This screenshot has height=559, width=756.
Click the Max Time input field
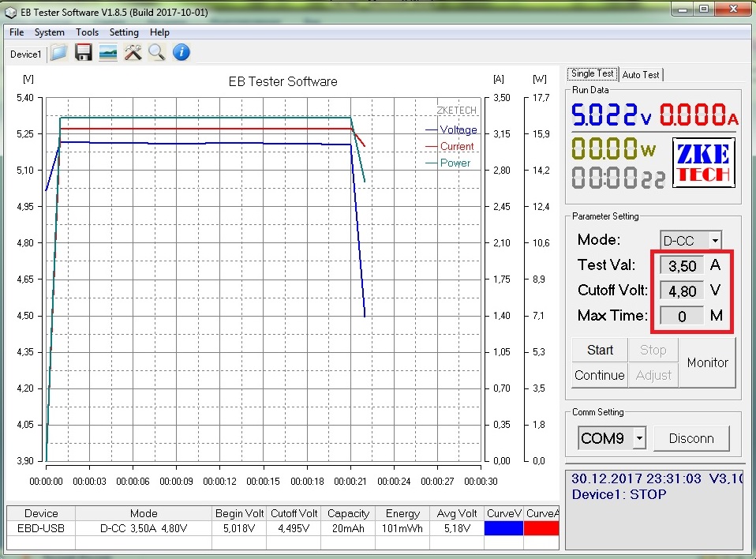click(682, 316)
